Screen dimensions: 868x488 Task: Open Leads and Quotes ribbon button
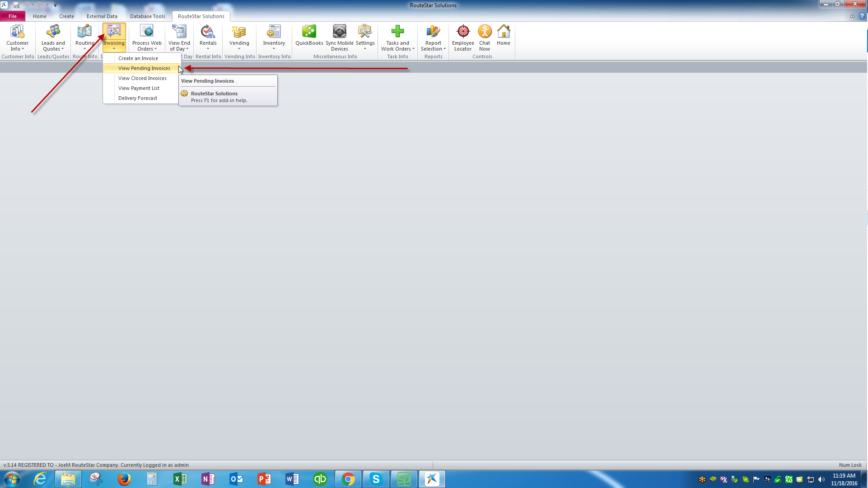[53, 38]
